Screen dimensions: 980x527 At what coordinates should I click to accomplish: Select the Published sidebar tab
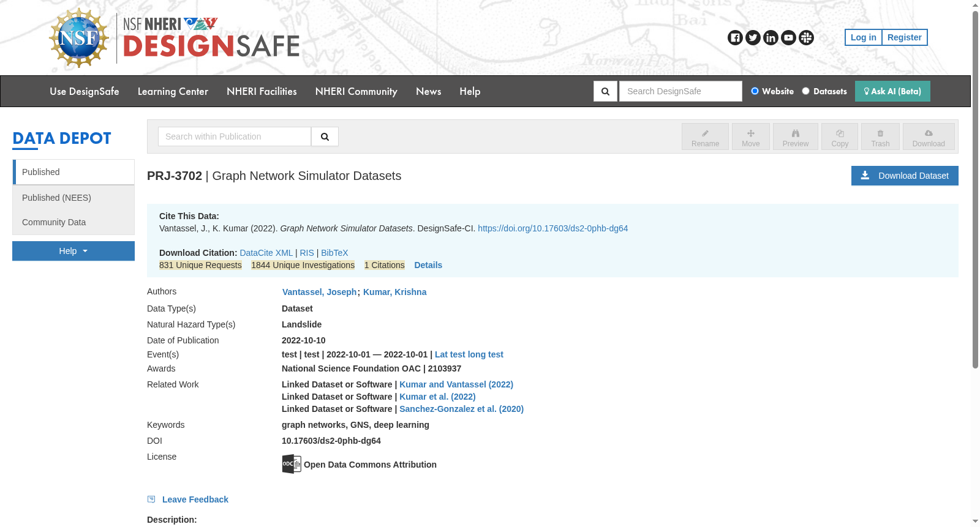coord(73,172)
